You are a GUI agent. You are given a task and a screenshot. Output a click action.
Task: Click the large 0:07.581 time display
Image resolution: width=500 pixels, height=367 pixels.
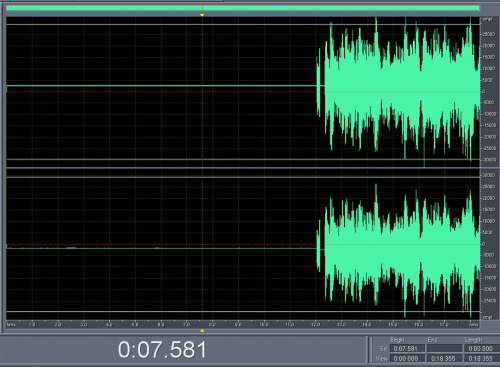162,350
